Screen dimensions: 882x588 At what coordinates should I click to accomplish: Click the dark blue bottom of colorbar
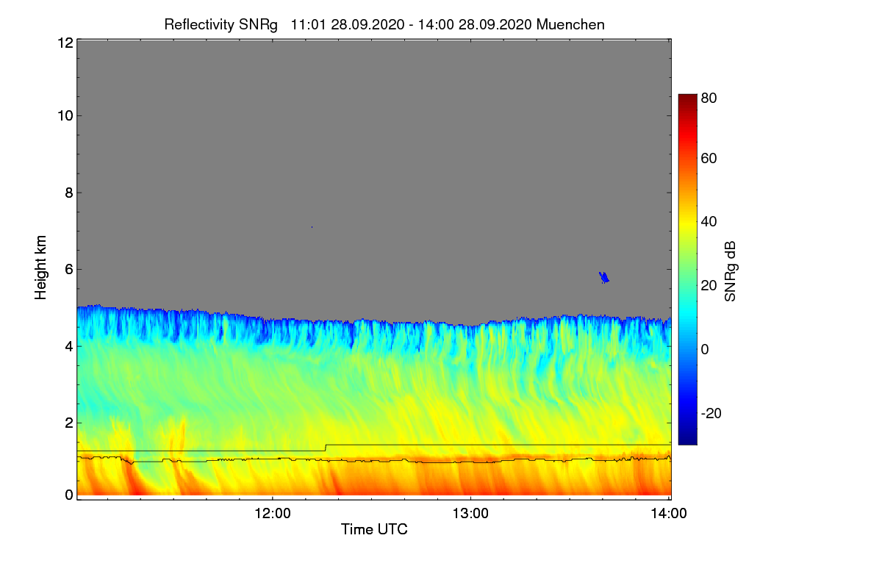point(686,438)
